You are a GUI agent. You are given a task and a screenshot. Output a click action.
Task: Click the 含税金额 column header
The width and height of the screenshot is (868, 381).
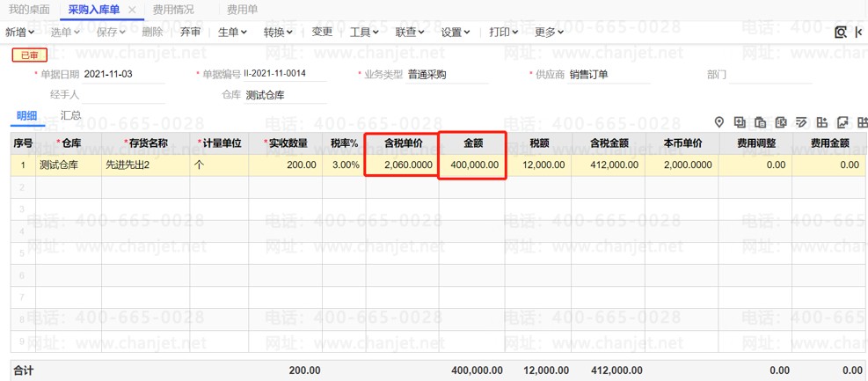(x=609, y=143)
